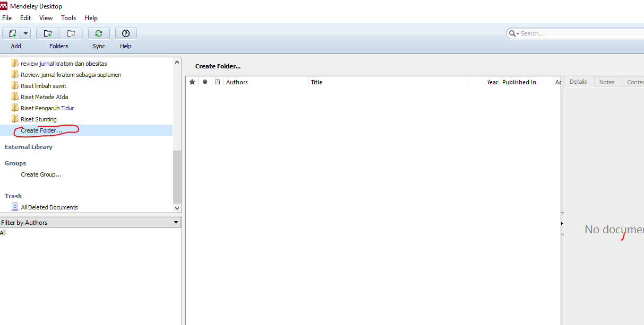
Task: Click the create new folder icon
Action: click(x=48, y=33)
